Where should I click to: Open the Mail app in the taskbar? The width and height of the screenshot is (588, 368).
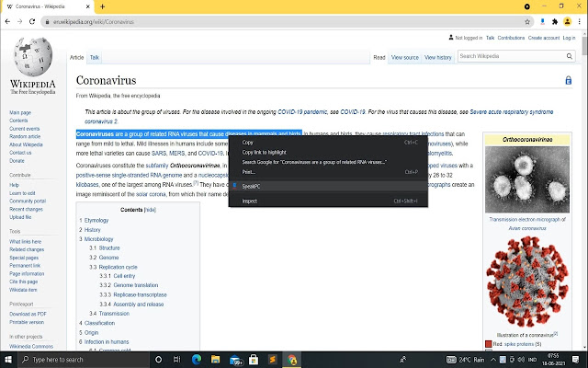[x=235, y=360]
